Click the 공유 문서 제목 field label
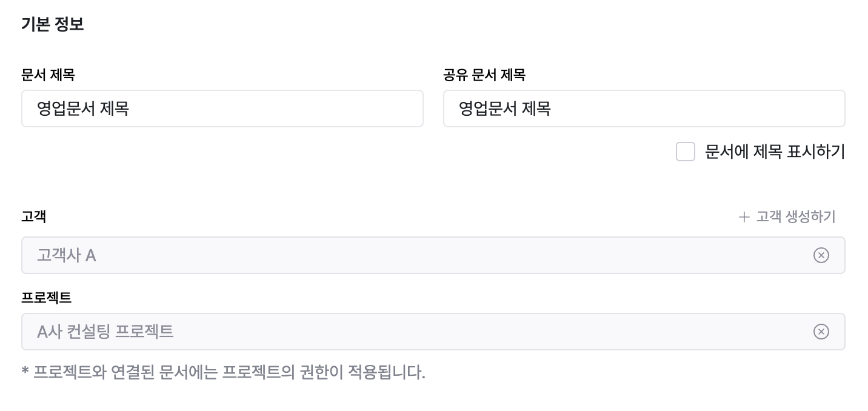 tap(484, 75)
